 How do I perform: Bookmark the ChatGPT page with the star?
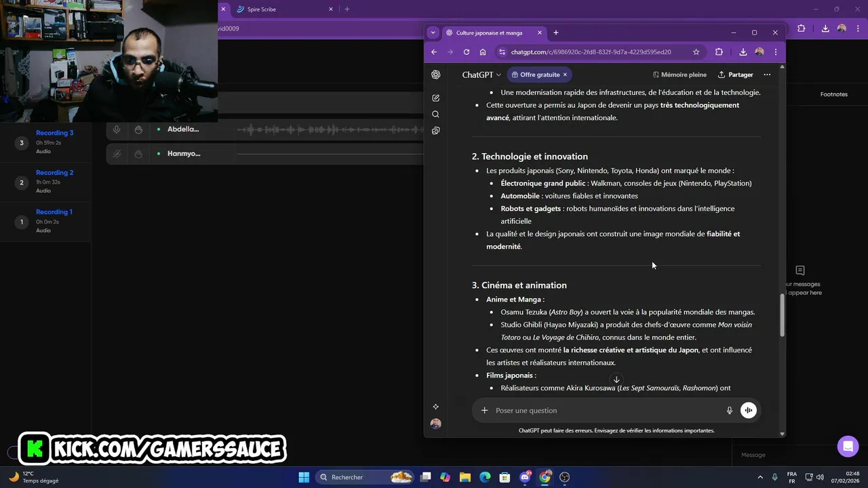point(696,52)
